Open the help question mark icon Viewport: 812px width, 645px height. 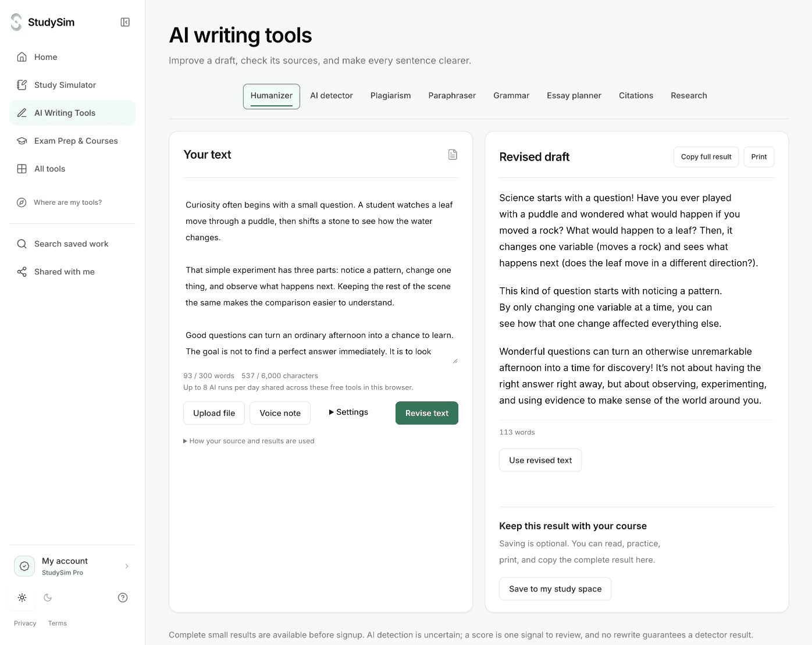(123, 597)
